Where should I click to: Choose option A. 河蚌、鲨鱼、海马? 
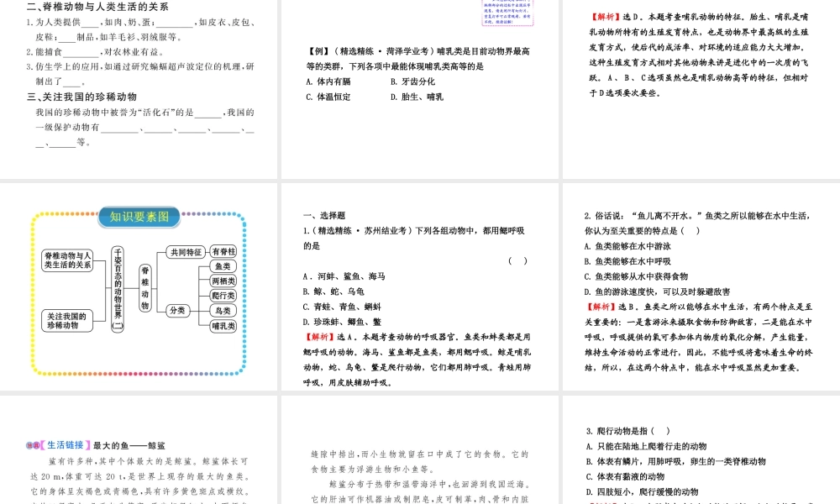pos(344,276)
